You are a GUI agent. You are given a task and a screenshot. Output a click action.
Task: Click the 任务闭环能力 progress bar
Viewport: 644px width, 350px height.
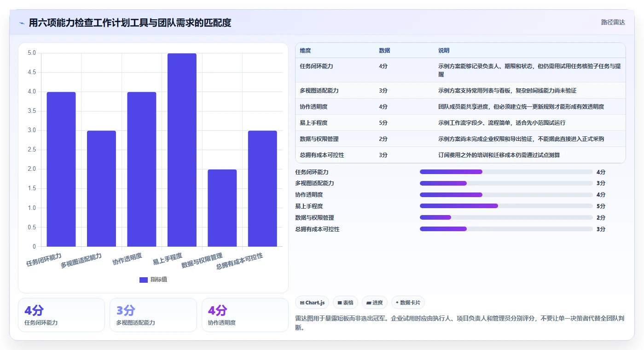point(506,172)
